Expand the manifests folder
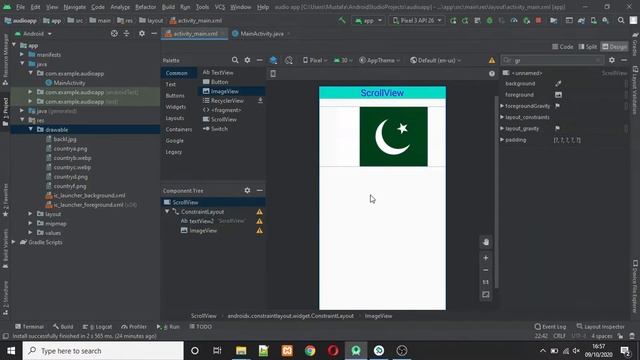Image resolution: width=640 pixels, height=360 pixels. point(22,55)
